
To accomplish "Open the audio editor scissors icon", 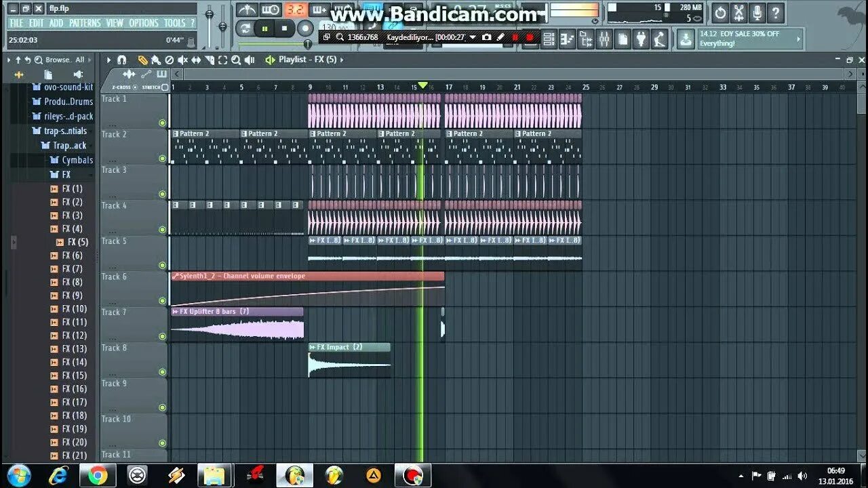I will click(x=739, y=12).
